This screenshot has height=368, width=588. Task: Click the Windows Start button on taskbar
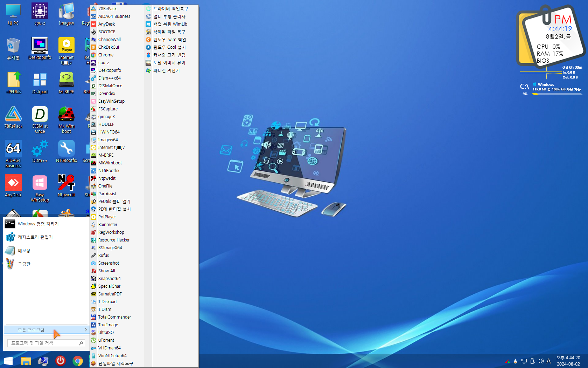tap(8, 361)
